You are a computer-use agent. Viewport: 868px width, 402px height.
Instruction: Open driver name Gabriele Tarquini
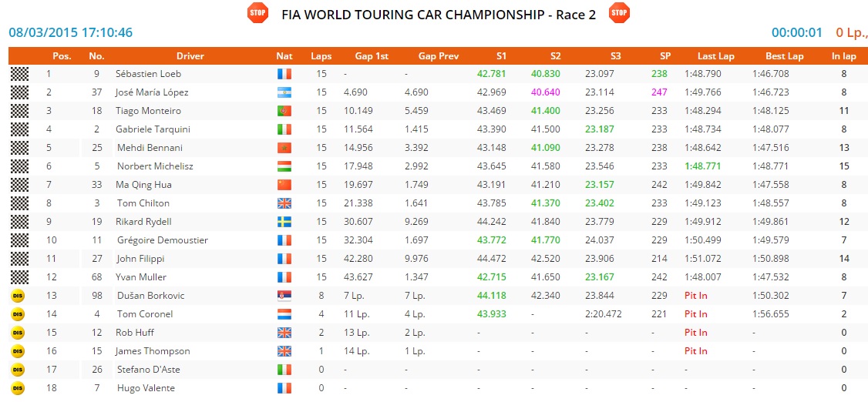point(153,129)
